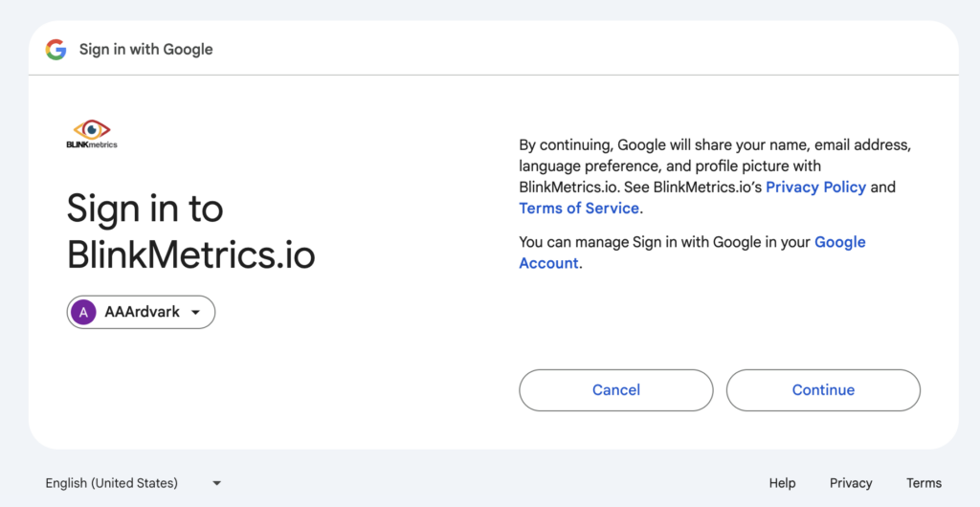Open the footer Terms link

[x=924, y=483]
